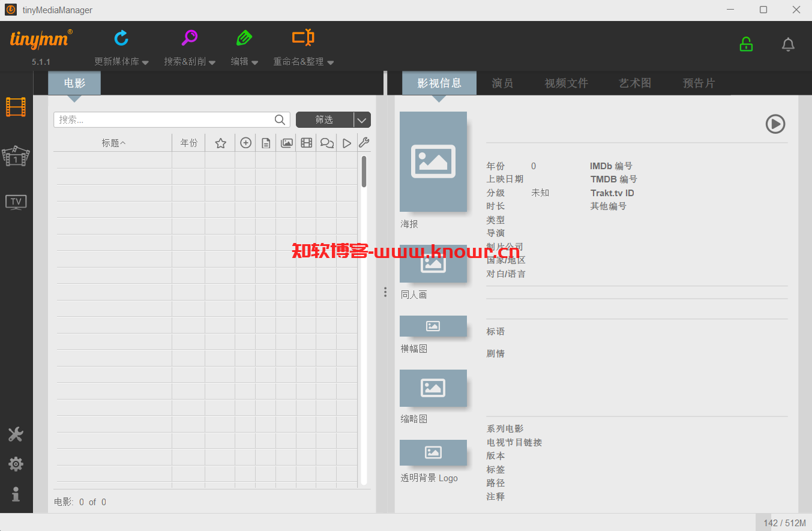Click the orange Rename & organize icon
The width and height of the screenshot is (812, 531).
coord(303,38)
